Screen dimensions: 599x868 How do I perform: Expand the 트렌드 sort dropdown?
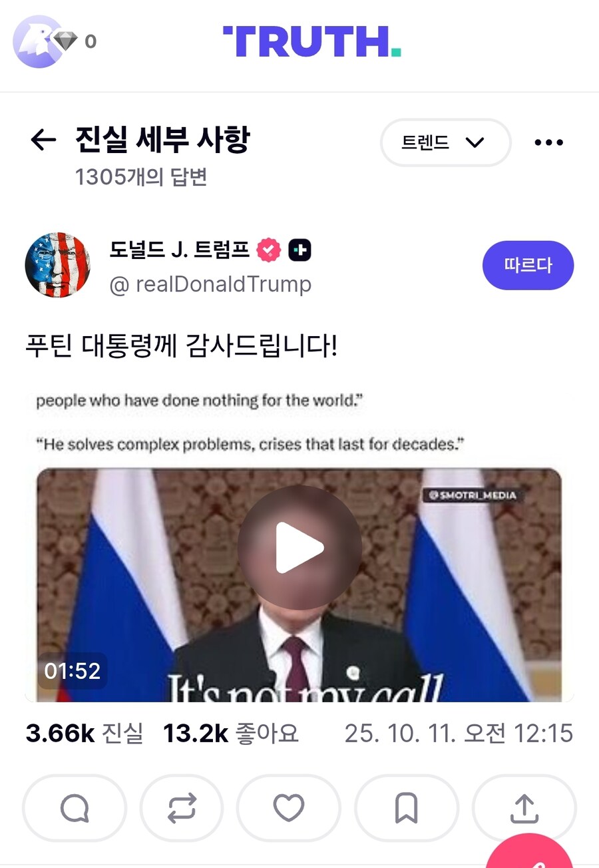tap(445, 142)
